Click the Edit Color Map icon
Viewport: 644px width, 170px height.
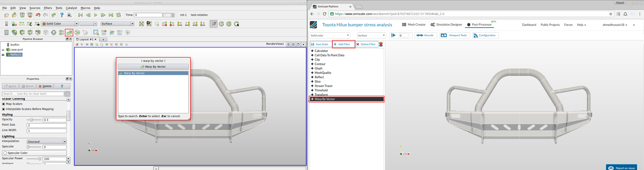point(14,24)
